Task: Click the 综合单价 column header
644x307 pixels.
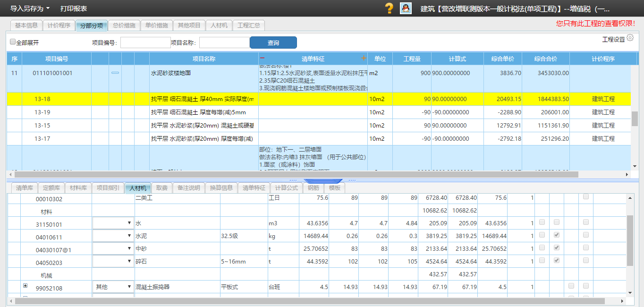Action: (502, 59)
